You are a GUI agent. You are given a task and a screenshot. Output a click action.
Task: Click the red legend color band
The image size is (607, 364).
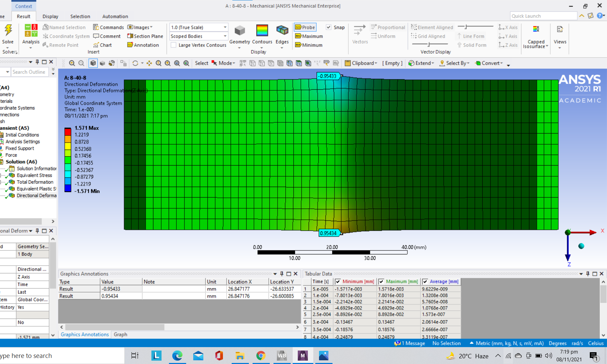(68, 131)
